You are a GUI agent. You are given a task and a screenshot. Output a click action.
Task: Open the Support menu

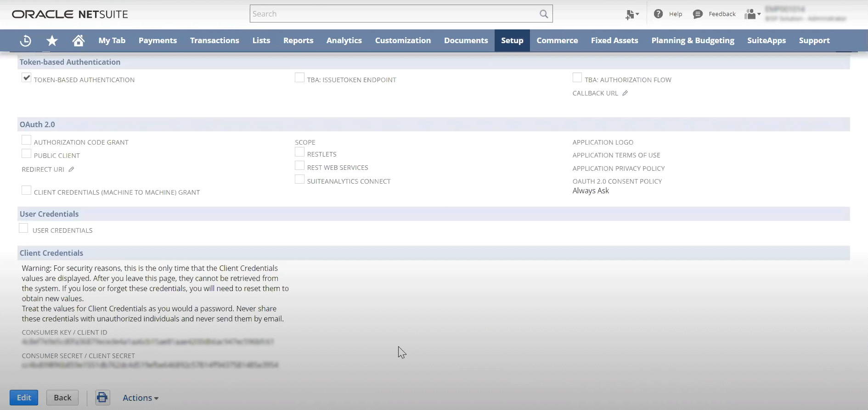pos(814,40)
